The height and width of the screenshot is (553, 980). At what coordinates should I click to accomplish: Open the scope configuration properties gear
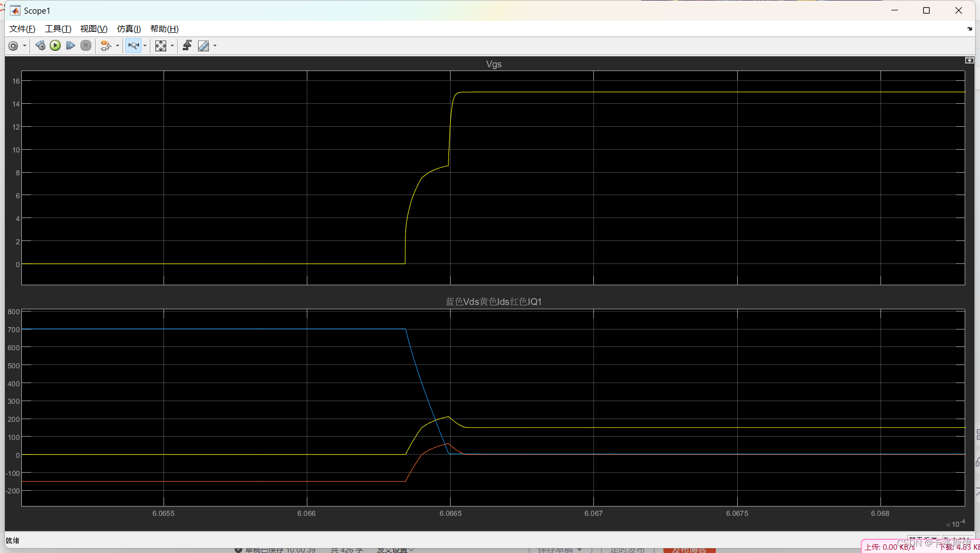pos(13,46)
